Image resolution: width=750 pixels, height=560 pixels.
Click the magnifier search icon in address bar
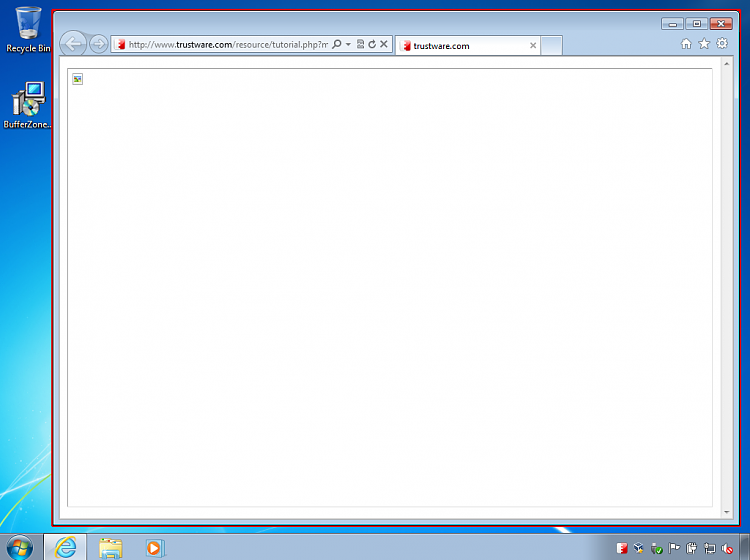[x=337, y=44]
